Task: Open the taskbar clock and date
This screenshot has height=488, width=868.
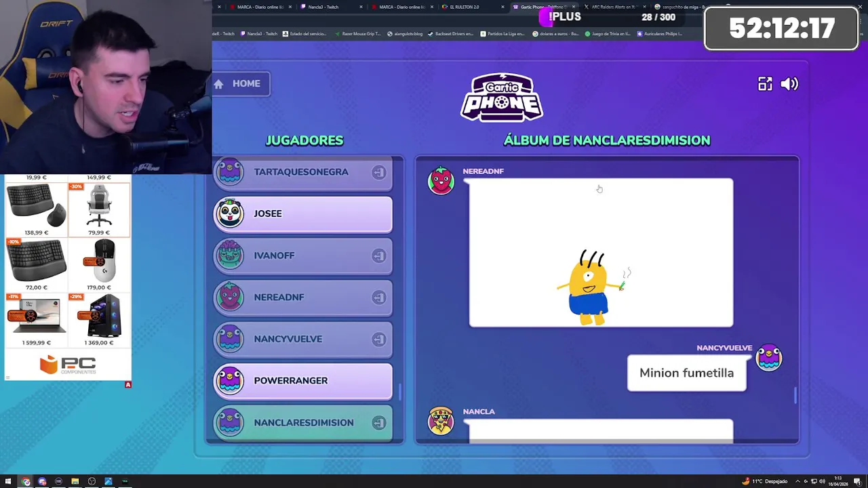Action: pyautogui.click(x=838, y=481)
